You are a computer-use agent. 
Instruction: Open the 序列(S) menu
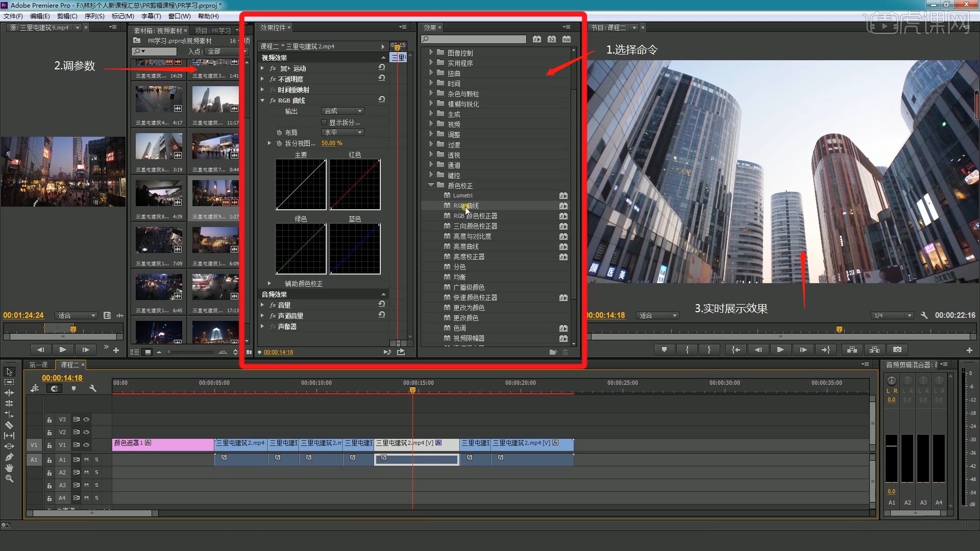[x=94, y=16]
